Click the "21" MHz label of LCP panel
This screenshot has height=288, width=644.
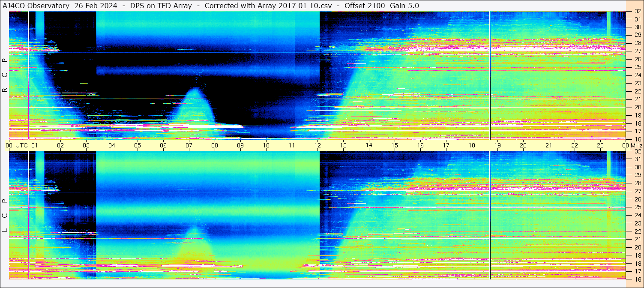pos(637,240)
